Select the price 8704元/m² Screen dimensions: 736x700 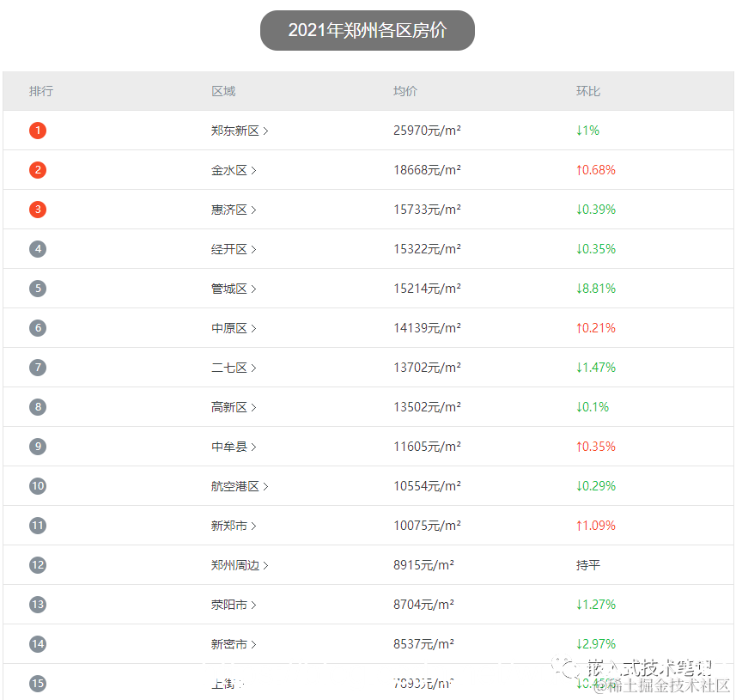424,604
